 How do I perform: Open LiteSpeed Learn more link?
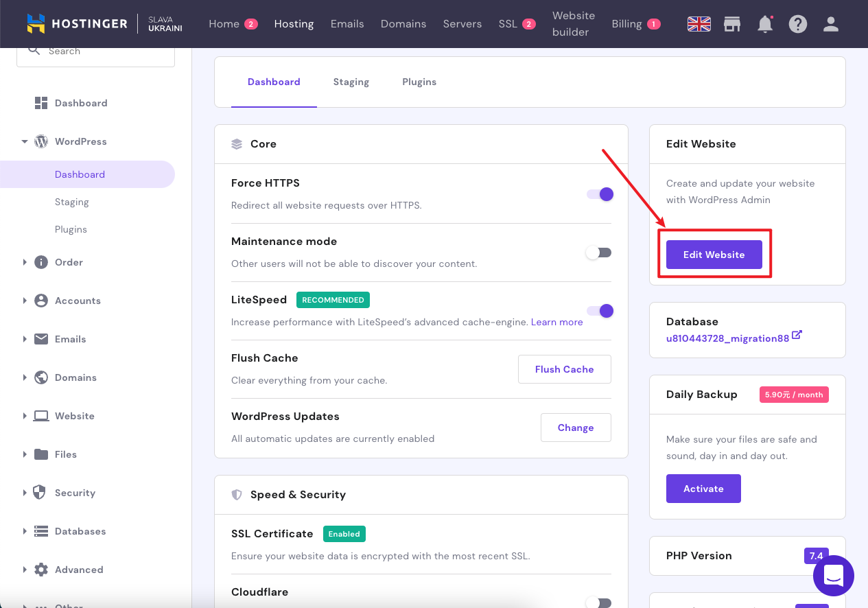click(x=557, y=322)
